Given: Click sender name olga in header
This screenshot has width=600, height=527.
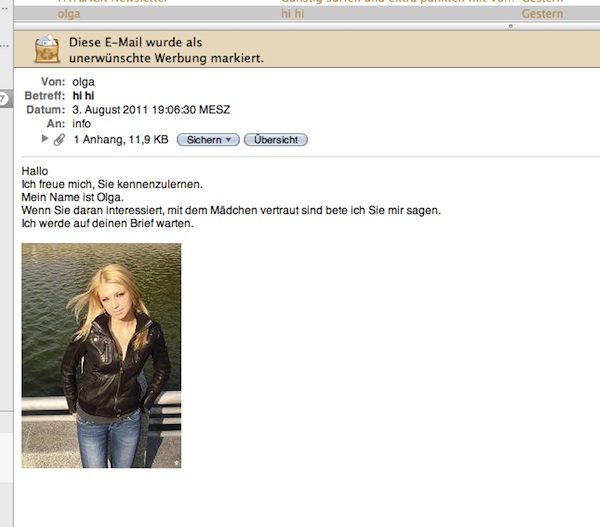Looking at the screenshot, I should tap(83, 82).
